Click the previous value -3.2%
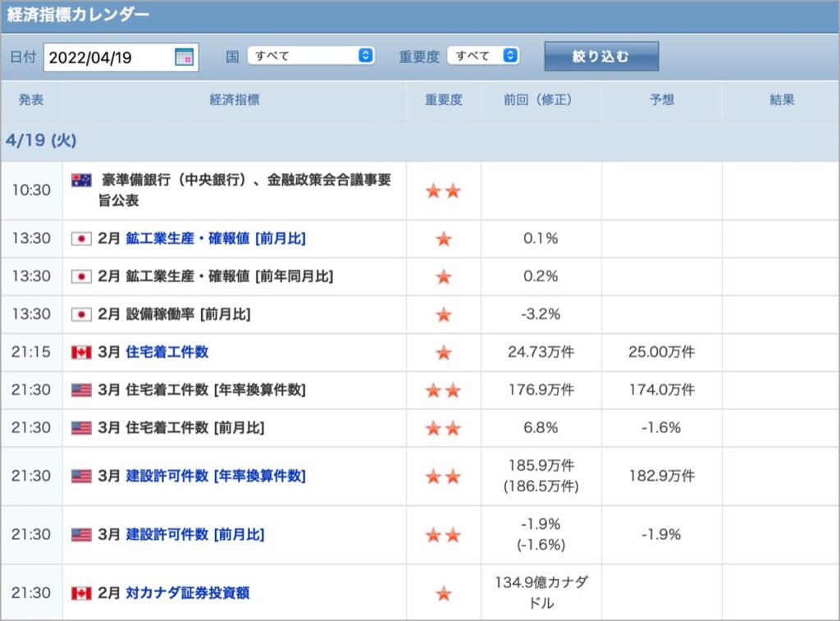Image resolution: width=840 pixels, height=621 pixels. tap(541, 314)
